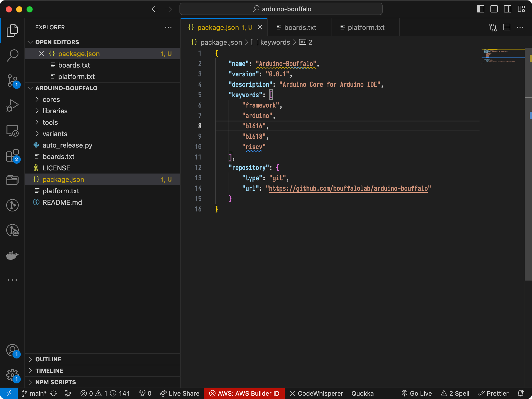Open the LICENSE file

tap(103, 168)
